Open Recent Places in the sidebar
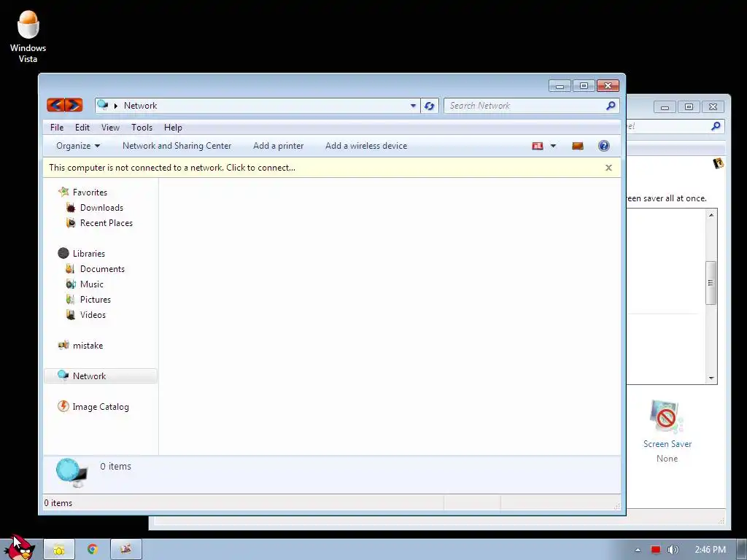 pos(107,223)
